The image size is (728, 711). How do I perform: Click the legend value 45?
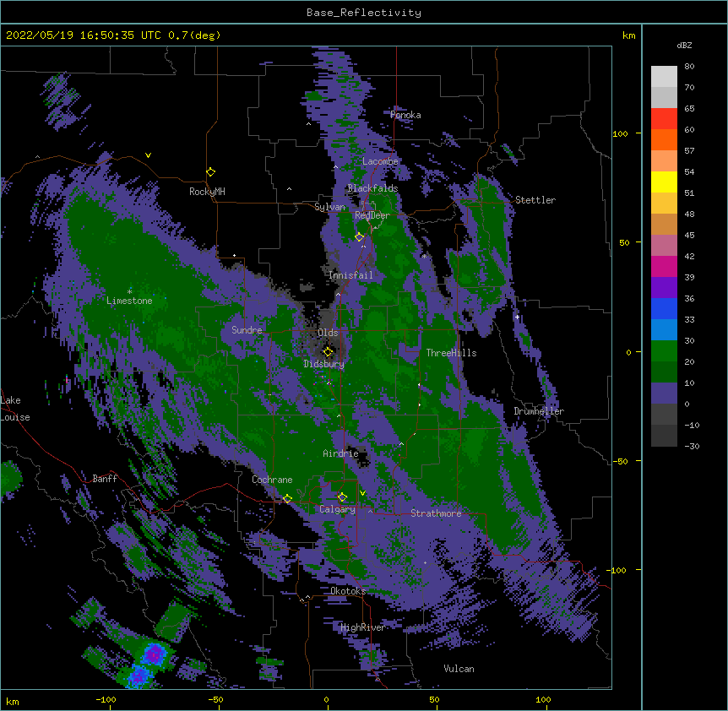click(689, 236)
